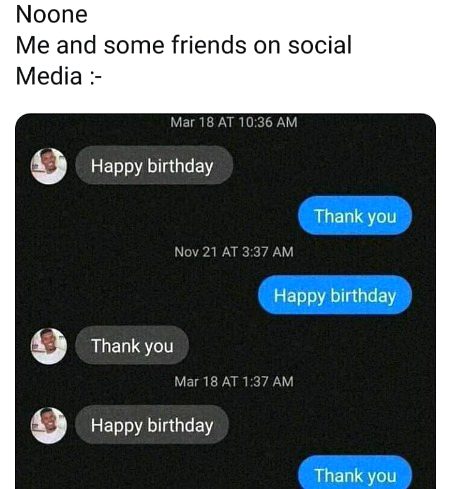Click the word you in the gray Thank you bubble
450x489 pixels.
coord(159,347)
